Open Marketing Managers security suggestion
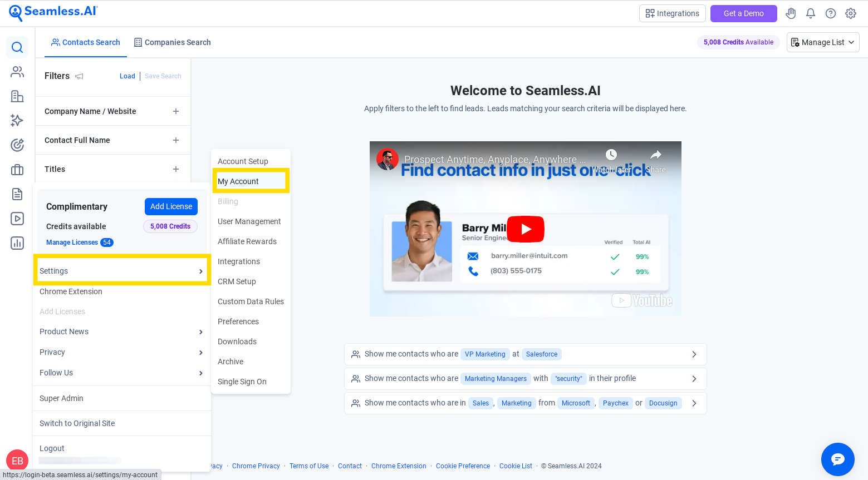Image resolution: width=868 pixels, height=480 pixels. [526, 379]
